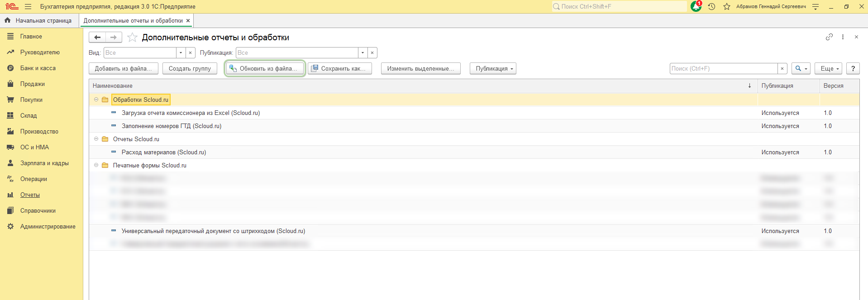Viewport: 868px width, 300px height.
Task: Click Сохранить как button
Action: [x=340, y=69]
